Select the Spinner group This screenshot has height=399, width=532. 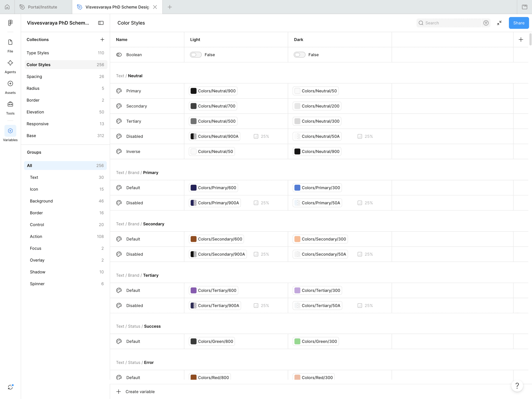point(65,284)
